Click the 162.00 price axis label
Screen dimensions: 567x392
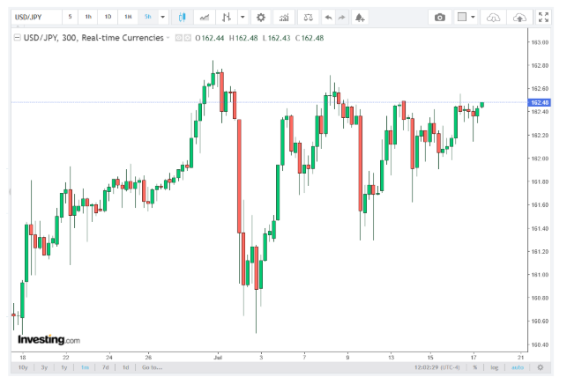[x=540, y=159]
